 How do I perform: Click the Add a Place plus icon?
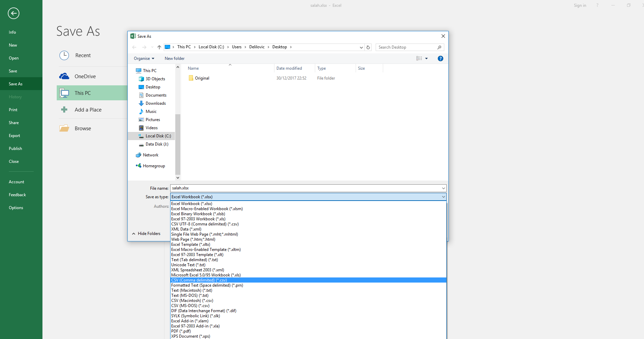[64, 109]
